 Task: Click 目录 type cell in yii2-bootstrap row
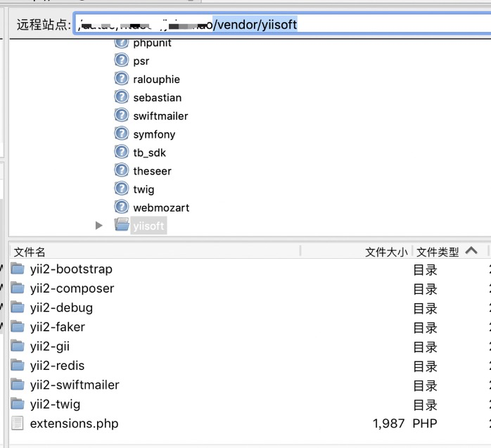426,270
